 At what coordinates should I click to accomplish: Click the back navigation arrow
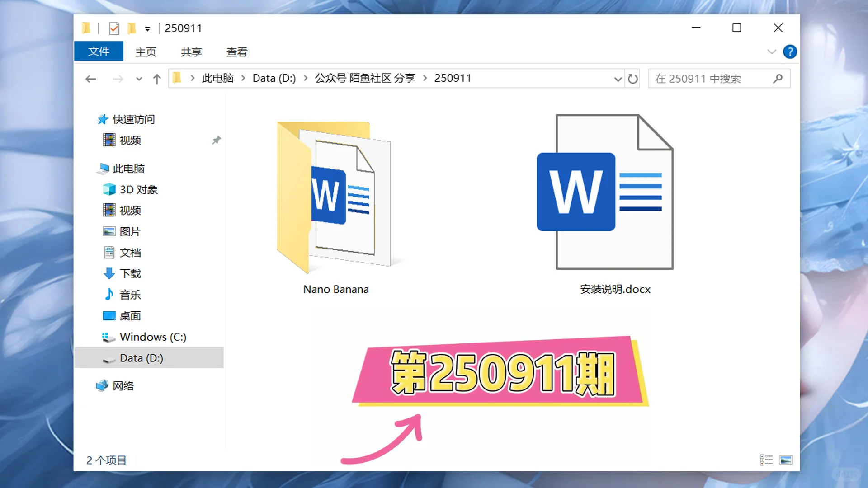tap(91, 78)
